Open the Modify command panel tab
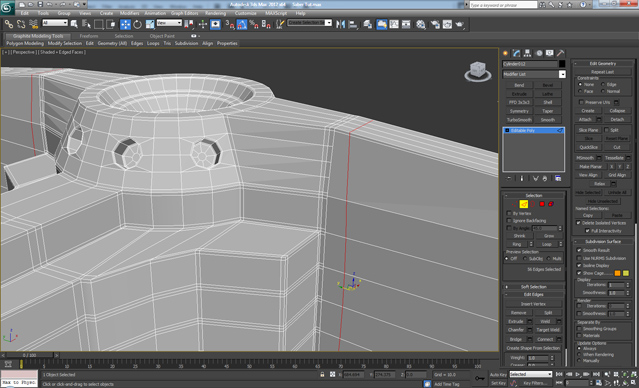 (517, 53)
